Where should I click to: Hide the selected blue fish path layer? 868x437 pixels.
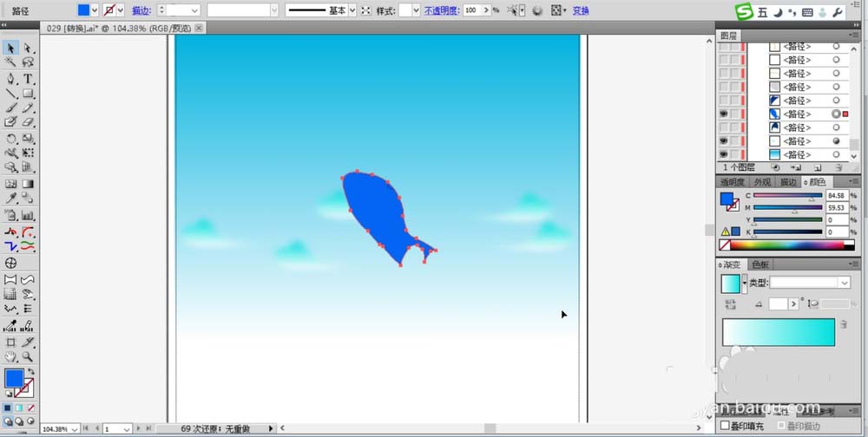[x=723, y=114]
